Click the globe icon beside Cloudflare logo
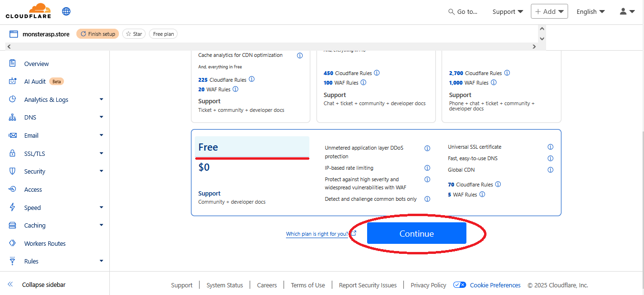 coord(66,11)
